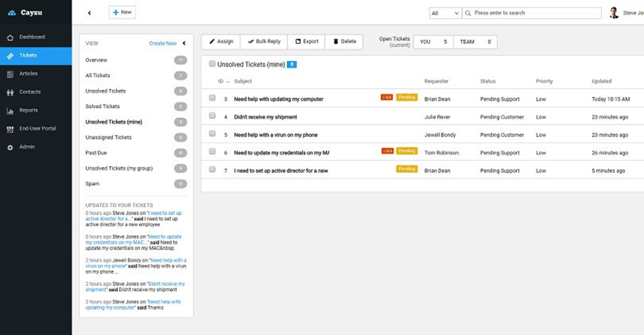Open the Contacts people icon
This screenshot has width=644, height=335.
coord(10,92)
